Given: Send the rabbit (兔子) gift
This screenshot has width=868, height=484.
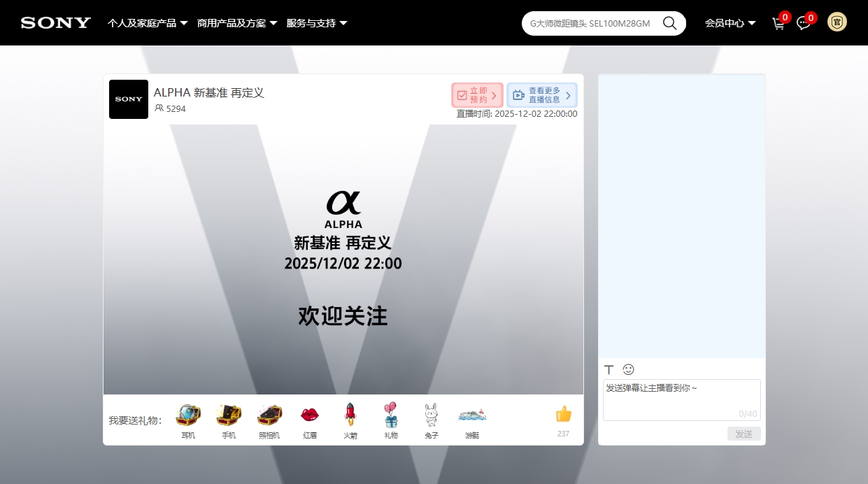Looking at the screenshot, I should click(432, 416).
